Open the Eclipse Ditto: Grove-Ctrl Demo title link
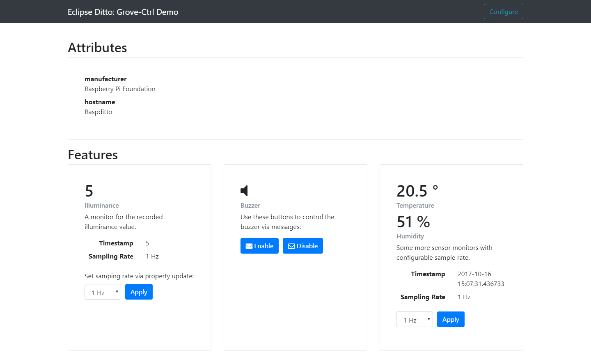The height and width of the screenshot is (364, 591). 123,12
